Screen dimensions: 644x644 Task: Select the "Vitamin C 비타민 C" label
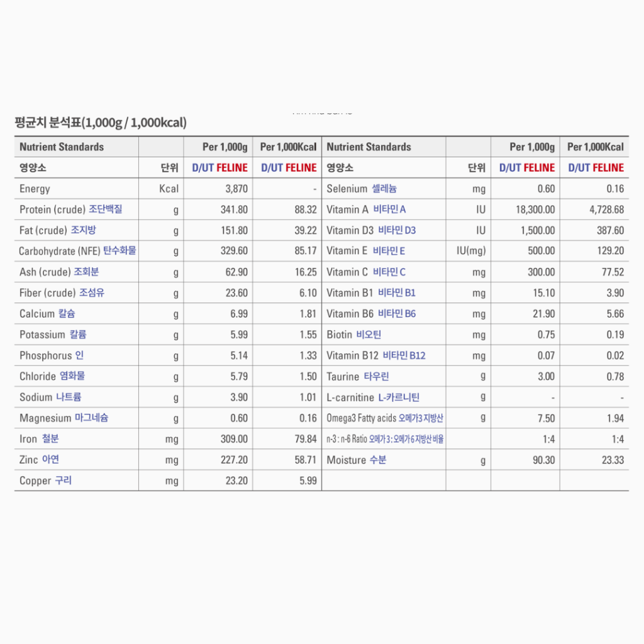366,272
